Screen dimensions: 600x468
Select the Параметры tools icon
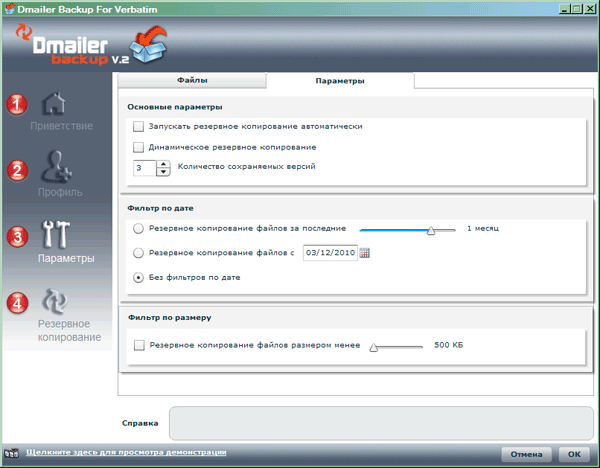[56, 234]
